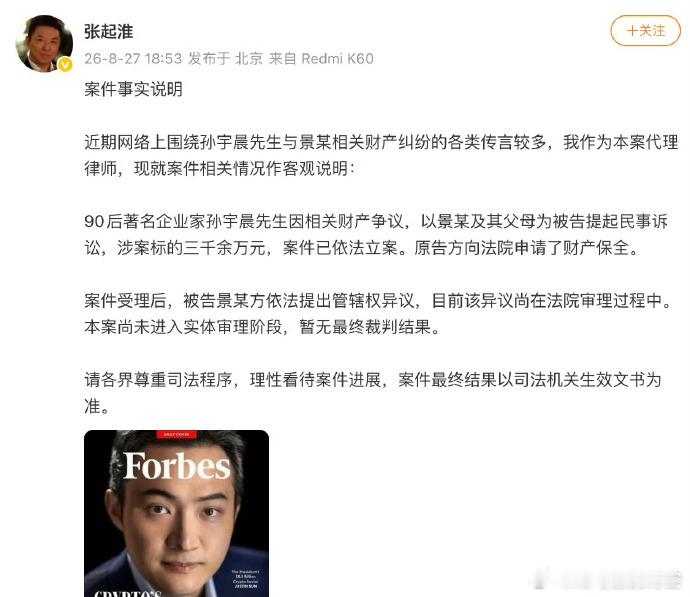Click the red tag atop the Forbes cover
This screenshot has height=597, width=690.
tap(176, 434)
